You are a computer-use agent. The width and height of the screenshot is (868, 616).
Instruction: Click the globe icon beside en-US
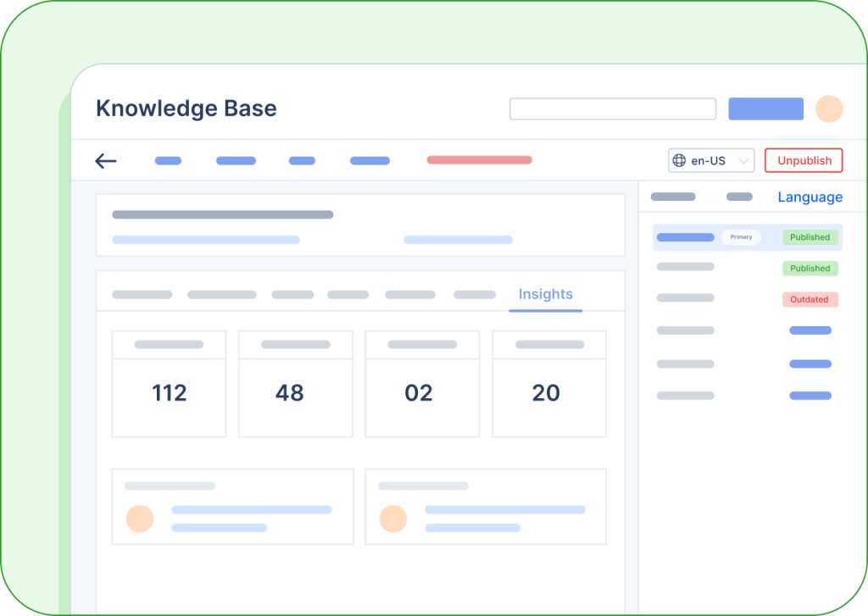(678, 160)
